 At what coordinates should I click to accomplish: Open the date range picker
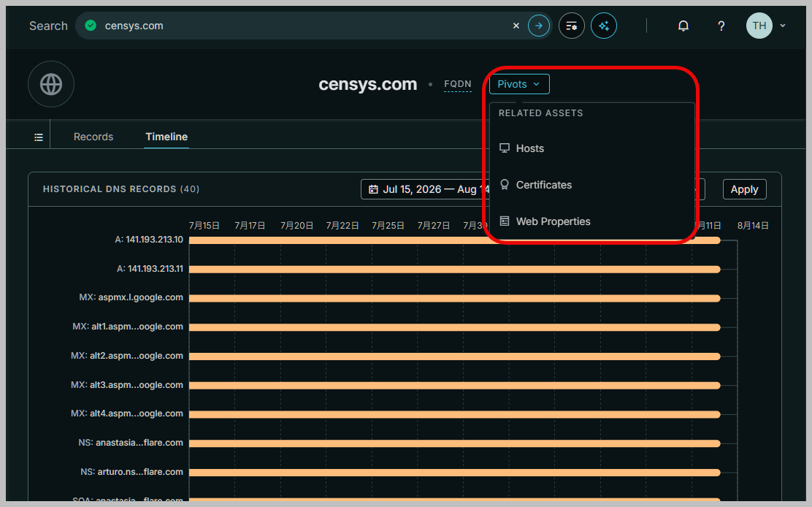425,189
